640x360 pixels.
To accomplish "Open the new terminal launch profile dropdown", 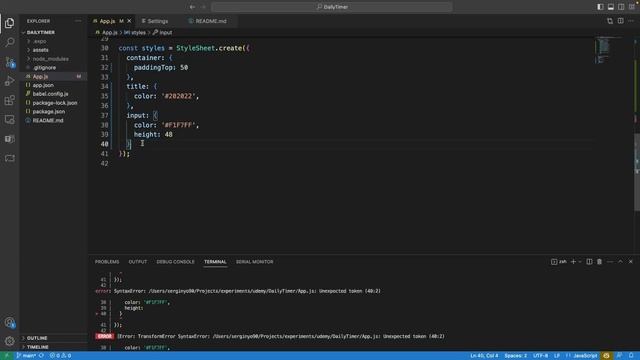I will click(x=580, y=262).
